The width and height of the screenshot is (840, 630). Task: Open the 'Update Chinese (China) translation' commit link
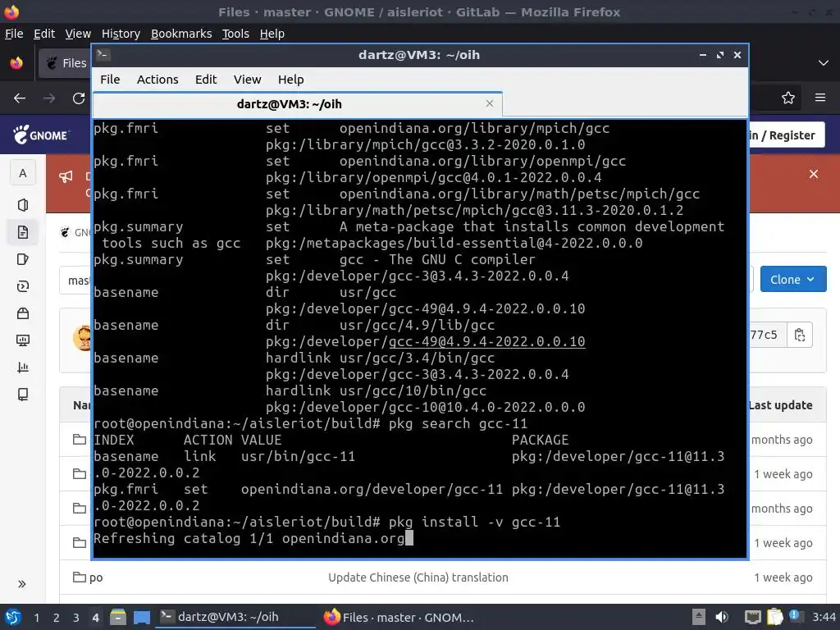point(418,577)
